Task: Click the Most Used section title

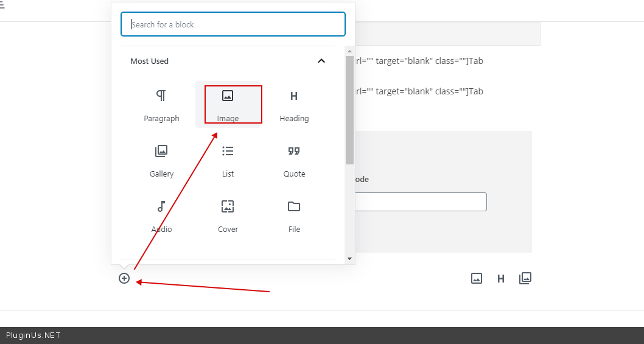Action: (150, 61)
